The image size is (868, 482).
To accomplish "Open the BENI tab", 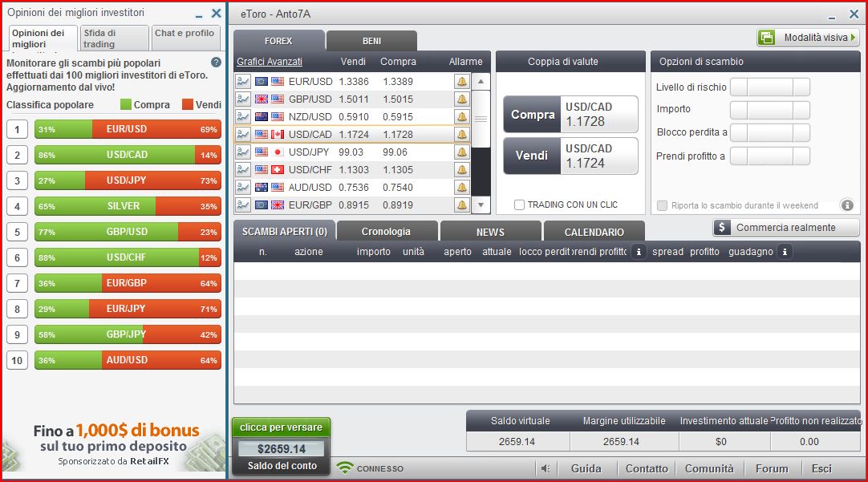I will (371, 41).
